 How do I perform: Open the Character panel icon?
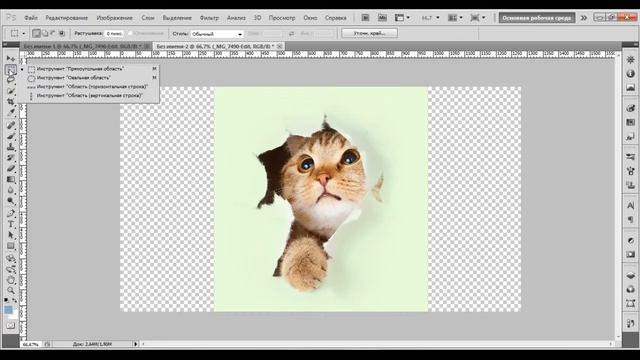point(631,206)
